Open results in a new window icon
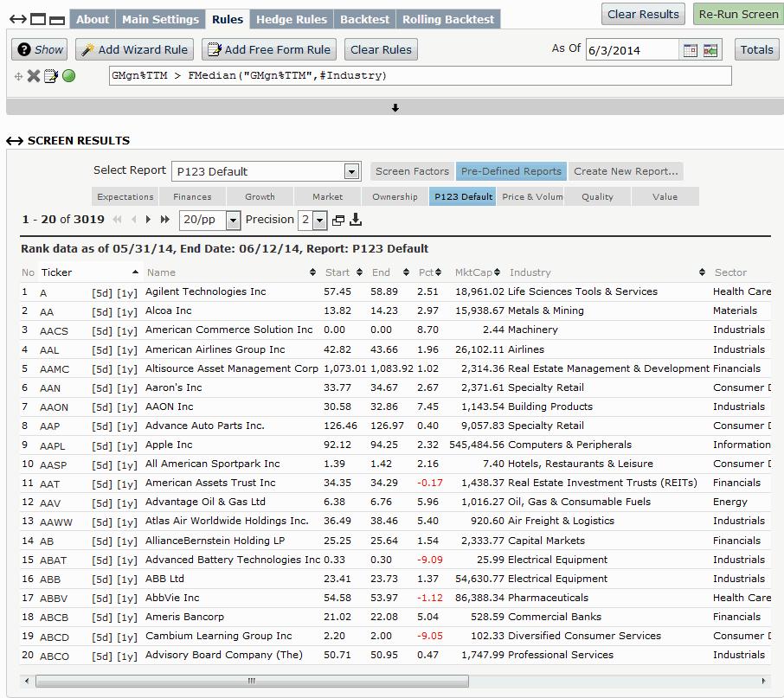 tap(338, 221)
